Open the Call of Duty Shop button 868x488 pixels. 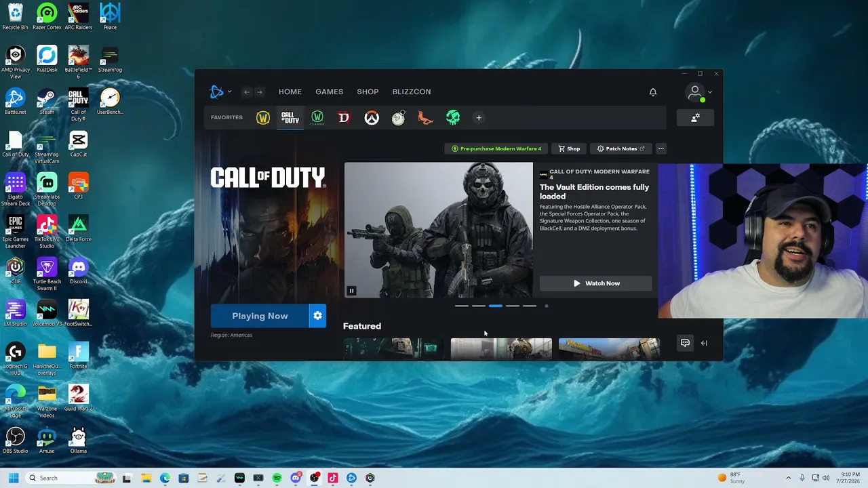(x=569, y=148)
